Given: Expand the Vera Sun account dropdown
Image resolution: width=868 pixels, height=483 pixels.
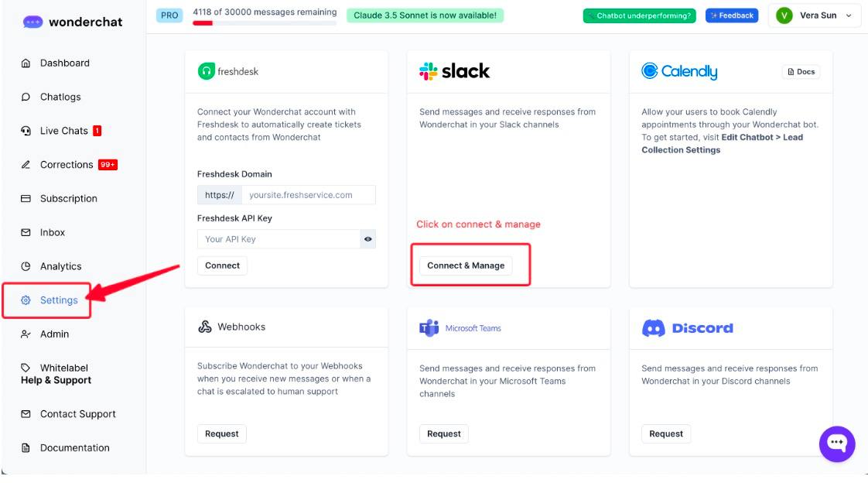Looking at the screenshot, I should pyautogui.click(x=849, y=15).
